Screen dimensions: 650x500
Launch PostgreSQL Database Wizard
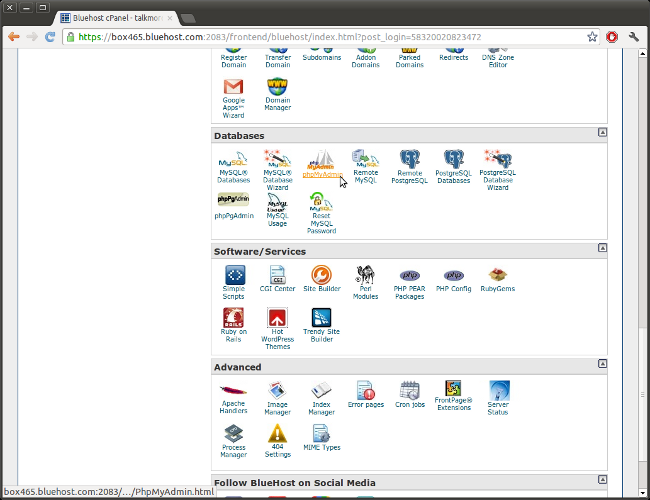click(x=497, y=170)
